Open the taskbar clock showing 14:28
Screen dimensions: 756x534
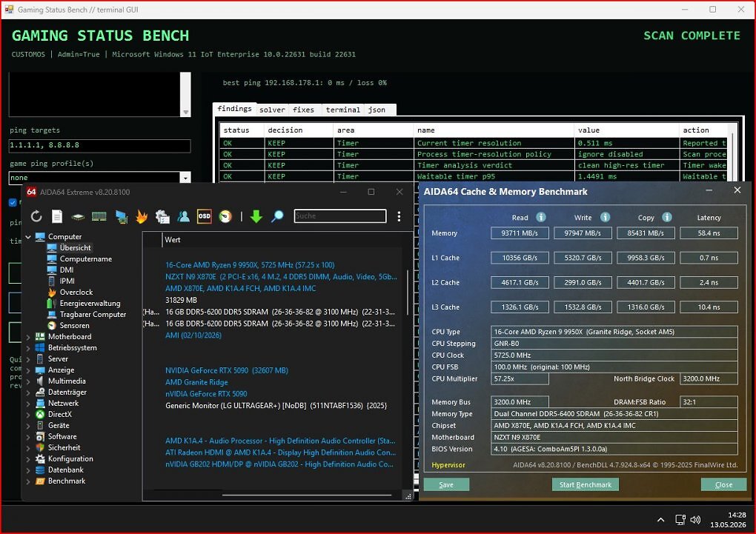(729, 519)
